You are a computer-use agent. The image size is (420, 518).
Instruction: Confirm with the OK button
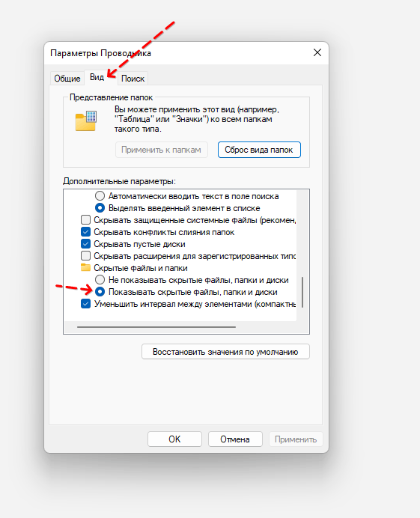coord(174,439)
